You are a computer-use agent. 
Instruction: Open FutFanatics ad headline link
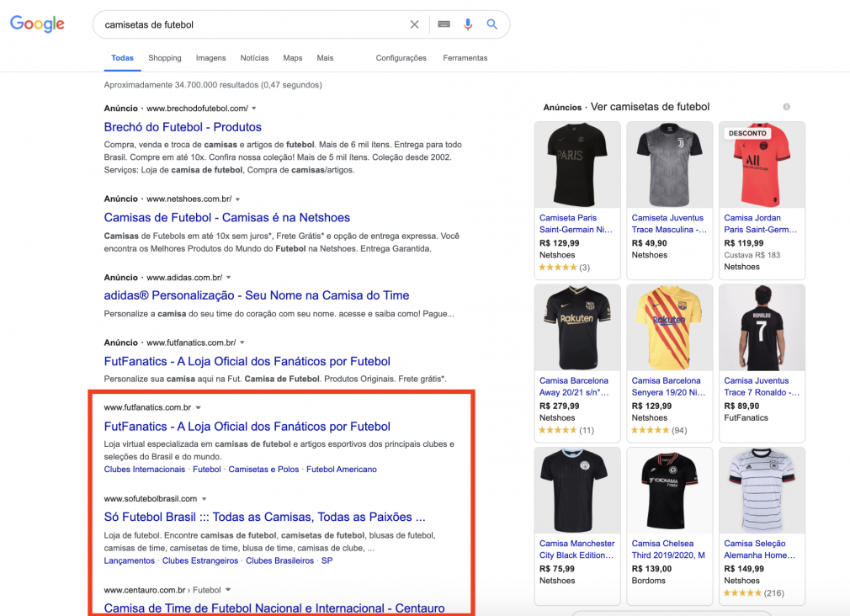pyautogui.click(x=247, y=361)
